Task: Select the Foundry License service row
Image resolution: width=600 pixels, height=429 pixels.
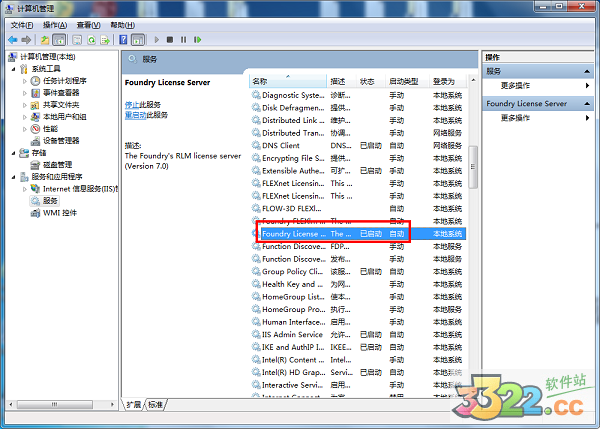Action: coord(359,234)
